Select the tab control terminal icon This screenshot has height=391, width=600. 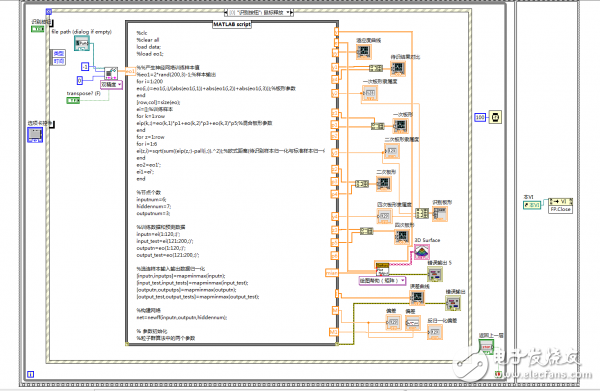point(35,135)
